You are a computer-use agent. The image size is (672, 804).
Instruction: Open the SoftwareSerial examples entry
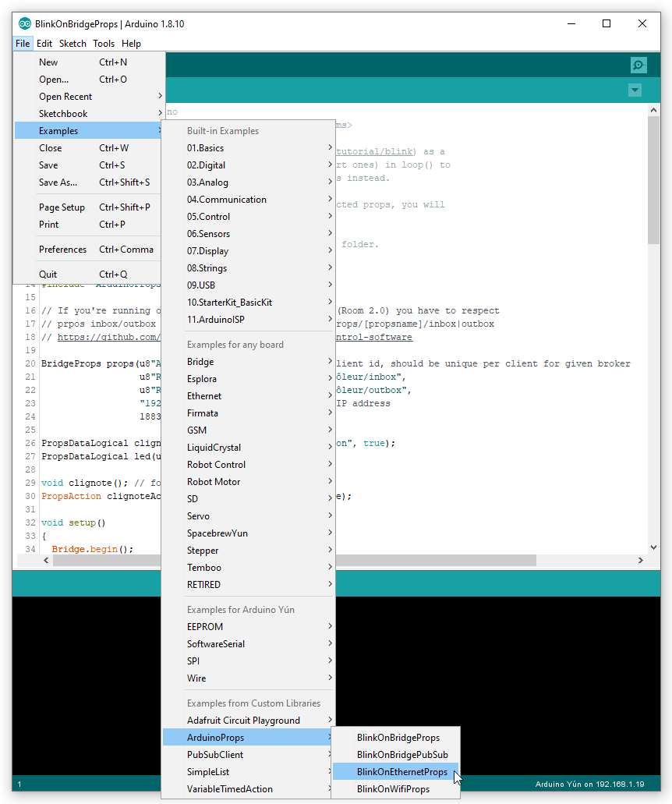pos(249,644)
